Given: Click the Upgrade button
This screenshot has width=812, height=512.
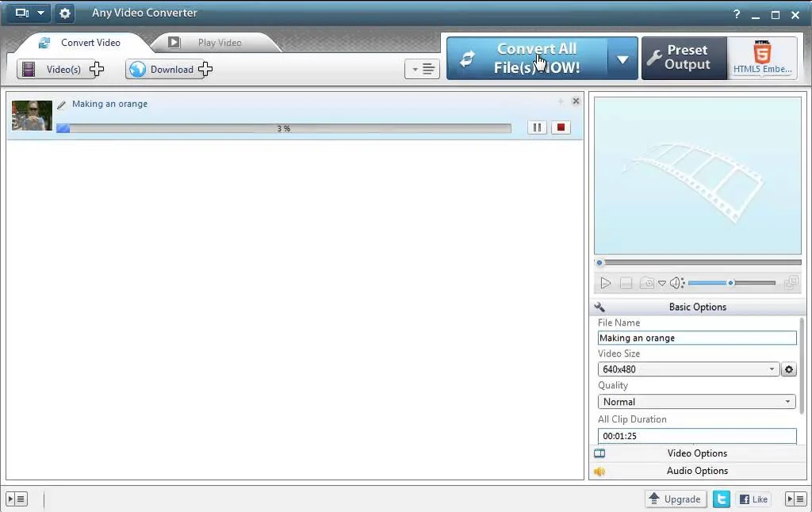Looking at the screenshot, I should [x=676, y=499].
